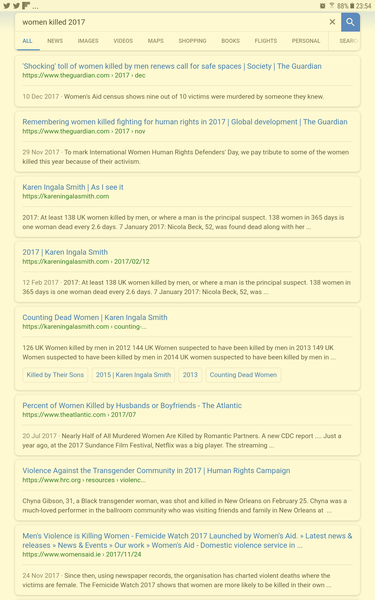Open 'Karen Ingala Smith | As I see it' result
The image size is (375, 600).
[x=73, y=187]
